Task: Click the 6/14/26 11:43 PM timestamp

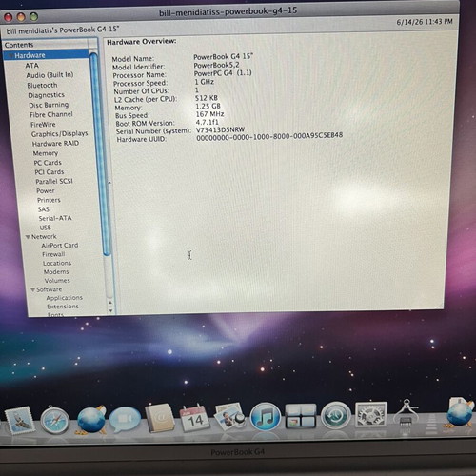Action: tap(425, 22)
